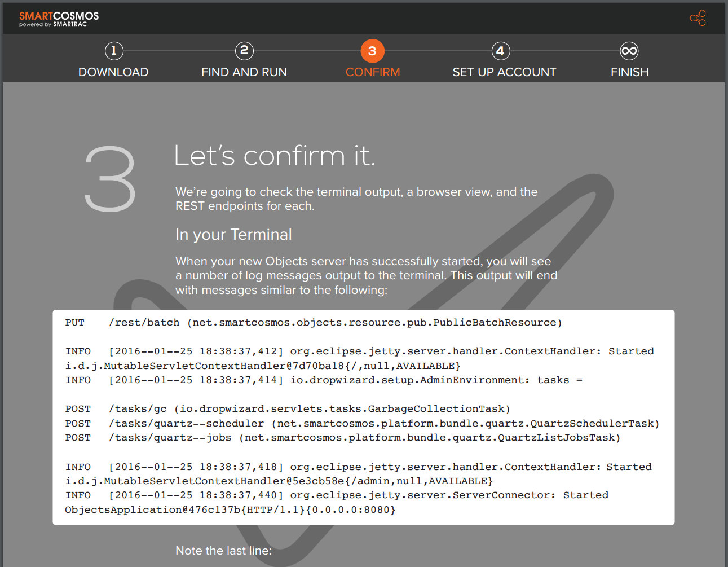Go to the SET UP ACCOUNT step
The image size is (728, 567).
[x=504, y=72]
